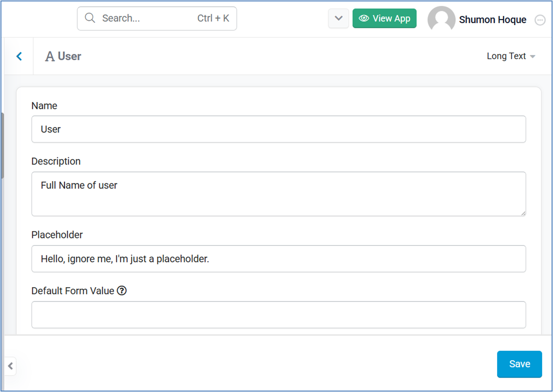
Task: Open the Shumon Hoque avatar picture
Action: 441,19
